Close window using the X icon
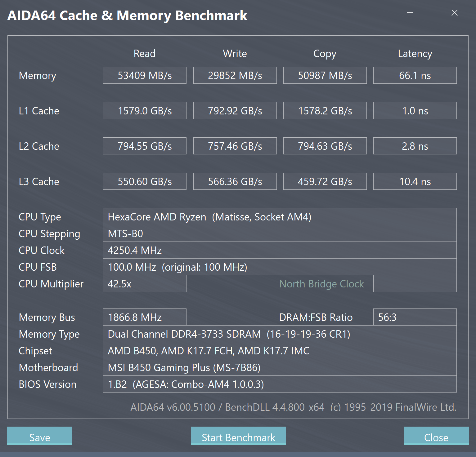The width and height of the screenshot is (476, 457). (455, 13)
